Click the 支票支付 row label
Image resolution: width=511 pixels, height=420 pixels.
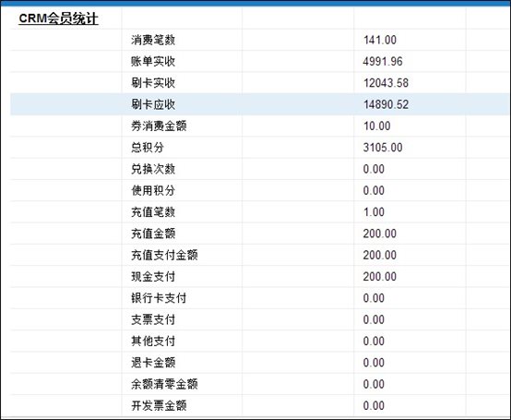tap(153, 319)
